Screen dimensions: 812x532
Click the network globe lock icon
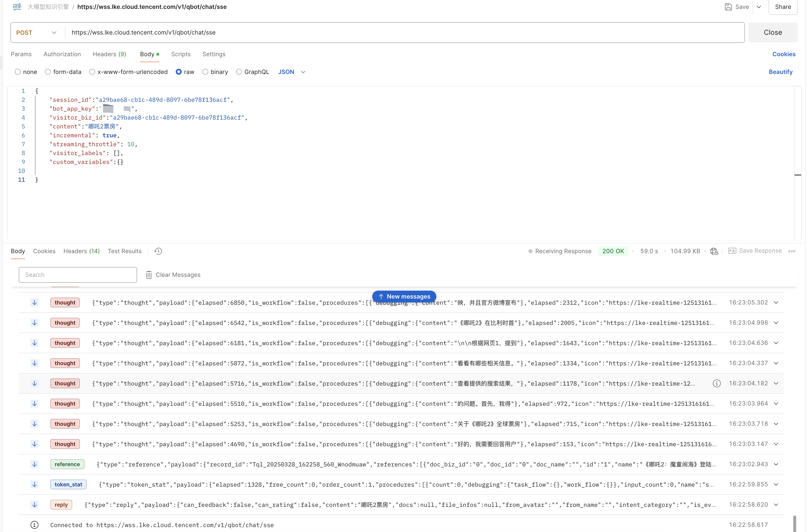[x=714, y=251]
